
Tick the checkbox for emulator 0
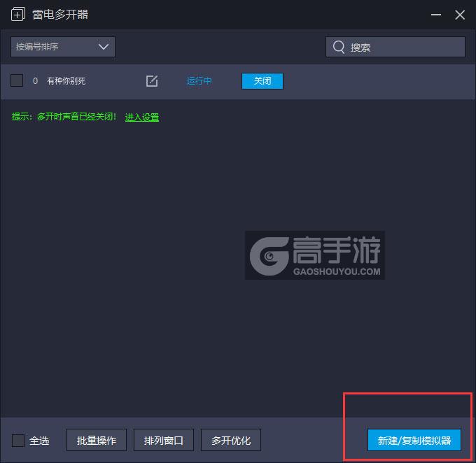point(17,80)
